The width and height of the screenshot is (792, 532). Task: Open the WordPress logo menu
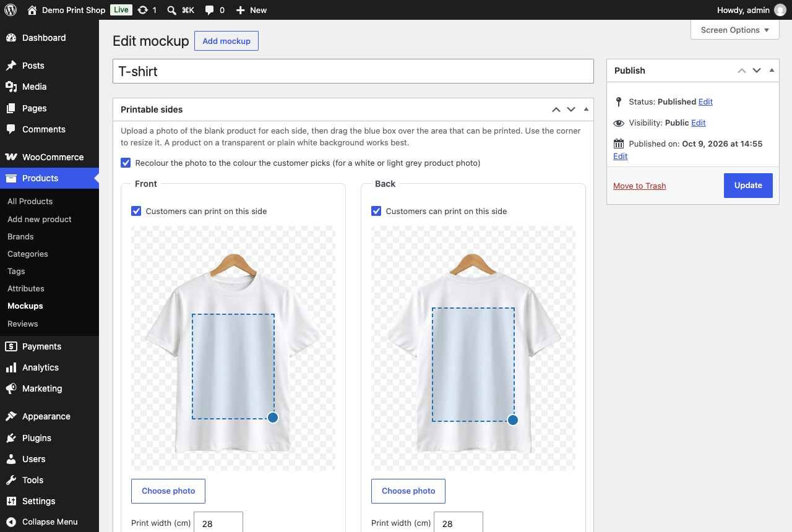click(11, 10)
